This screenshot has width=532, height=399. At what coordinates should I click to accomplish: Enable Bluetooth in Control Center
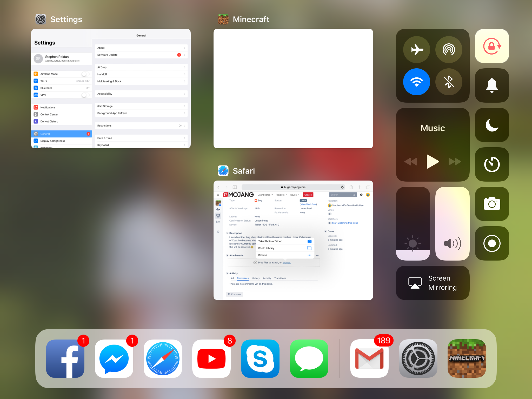click(x=449, y=82)
